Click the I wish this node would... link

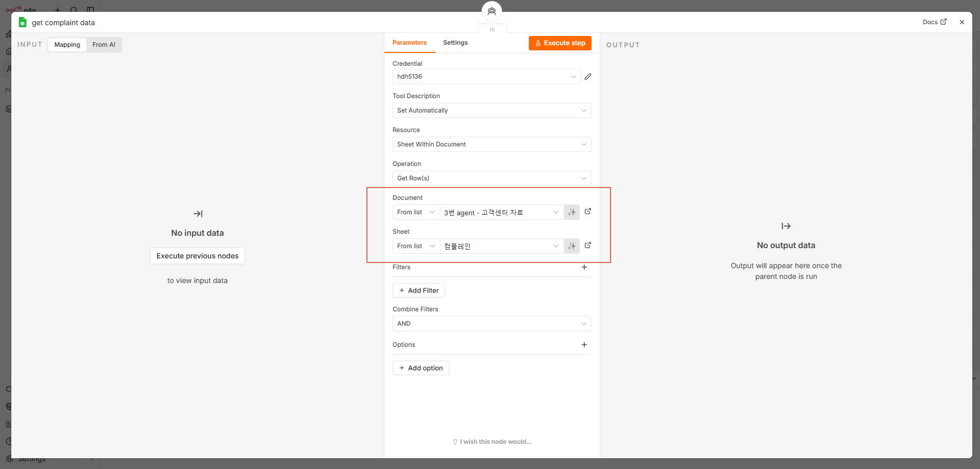point(492,442)
